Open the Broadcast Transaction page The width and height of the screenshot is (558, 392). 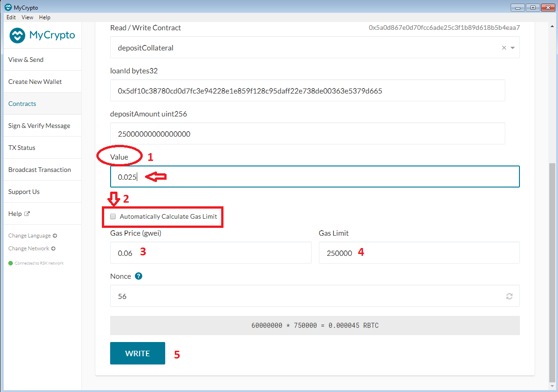42,170
